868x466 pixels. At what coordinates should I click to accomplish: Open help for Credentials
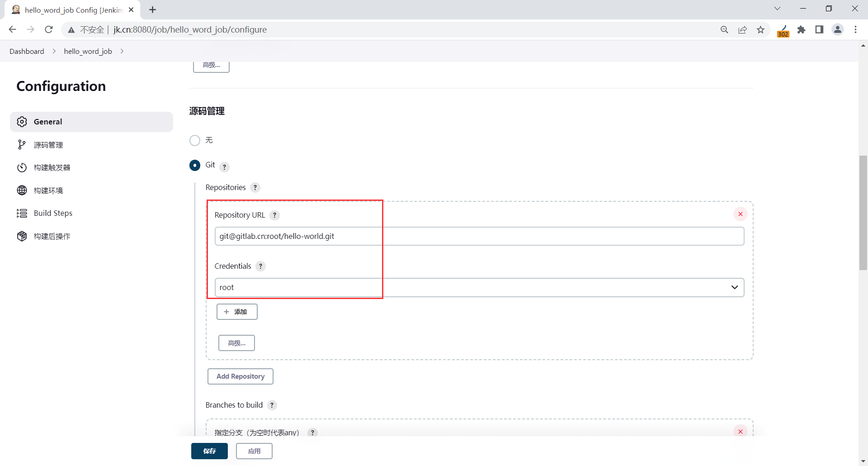click(260, 266)
